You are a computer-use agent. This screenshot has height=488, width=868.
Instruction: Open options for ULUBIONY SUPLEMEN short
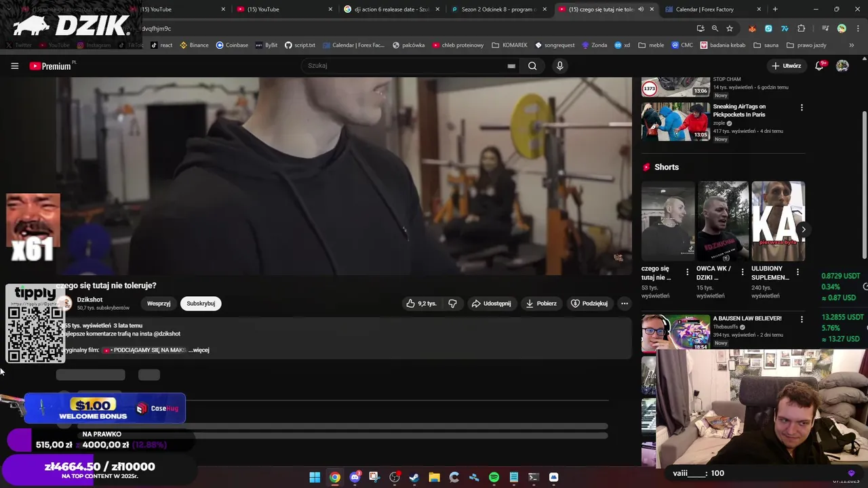coord(797,272)
